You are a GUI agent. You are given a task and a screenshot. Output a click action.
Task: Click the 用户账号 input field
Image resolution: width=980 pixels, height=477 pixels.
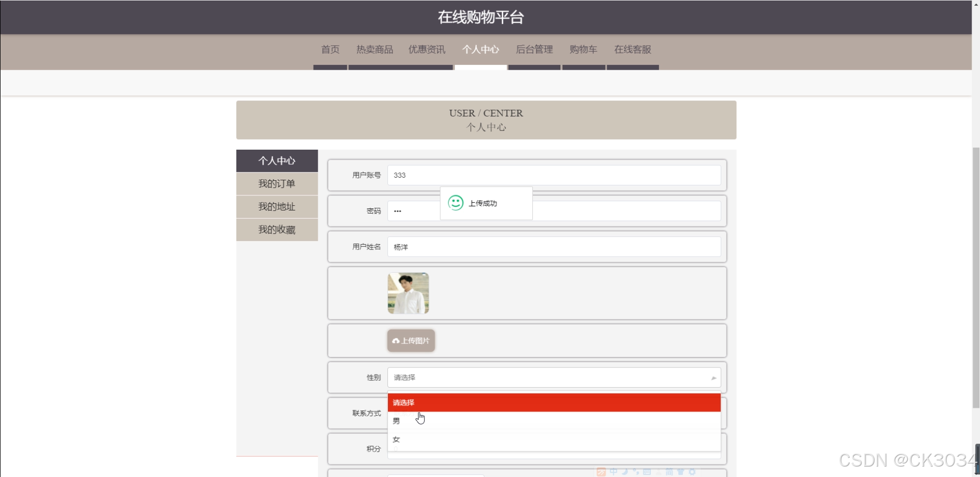554,175
